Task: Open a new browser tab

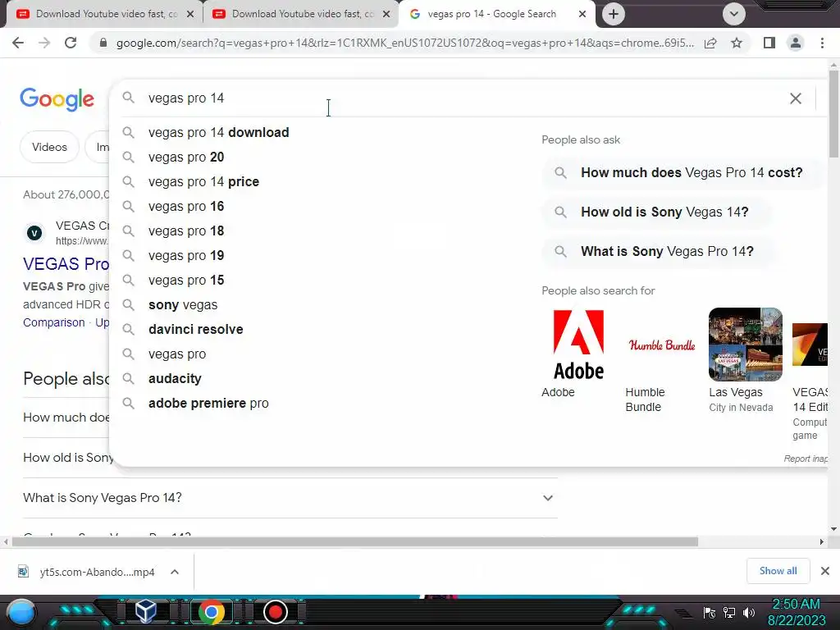Action: pos(614,14)
